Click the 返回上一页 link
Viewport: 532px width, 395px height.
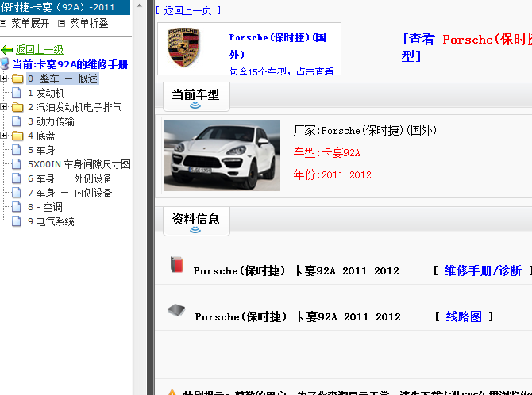(x=188, y=10)
